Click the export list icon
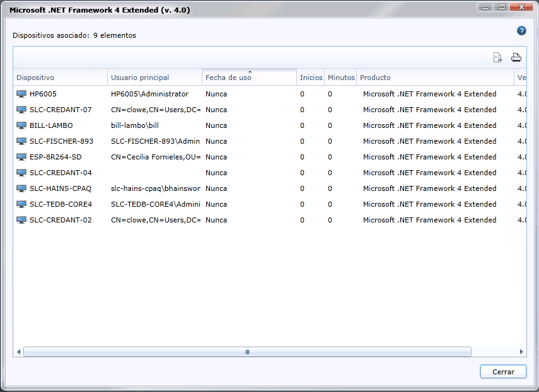This screenshot has width=539, height=392. (x=497, y=57)
